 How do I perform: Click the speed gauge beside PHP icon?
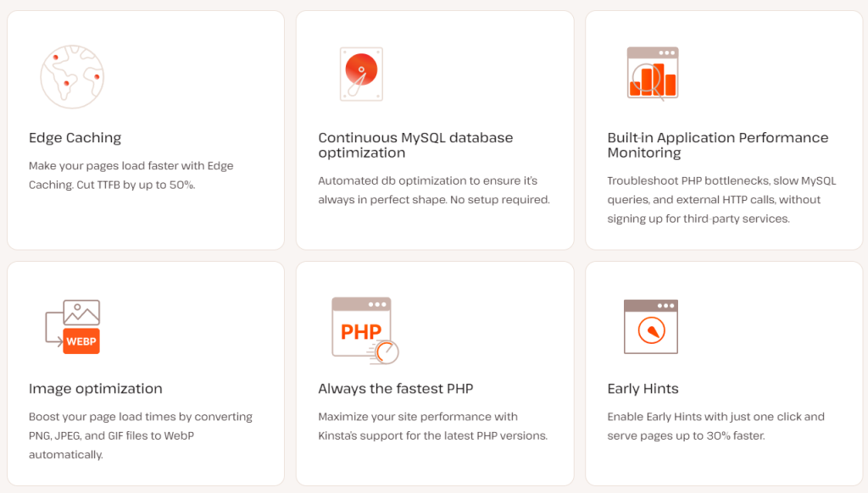[x=387, y=351]
